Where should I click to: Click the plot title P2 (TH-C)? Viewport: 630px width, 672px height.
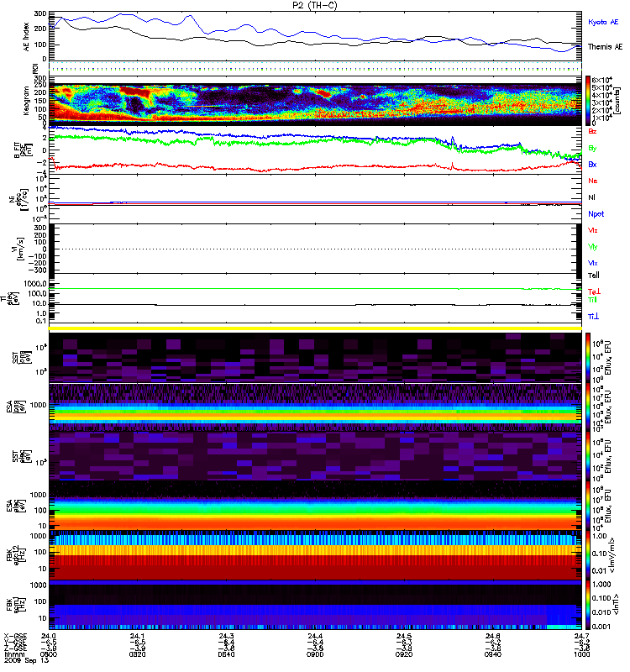314,5
